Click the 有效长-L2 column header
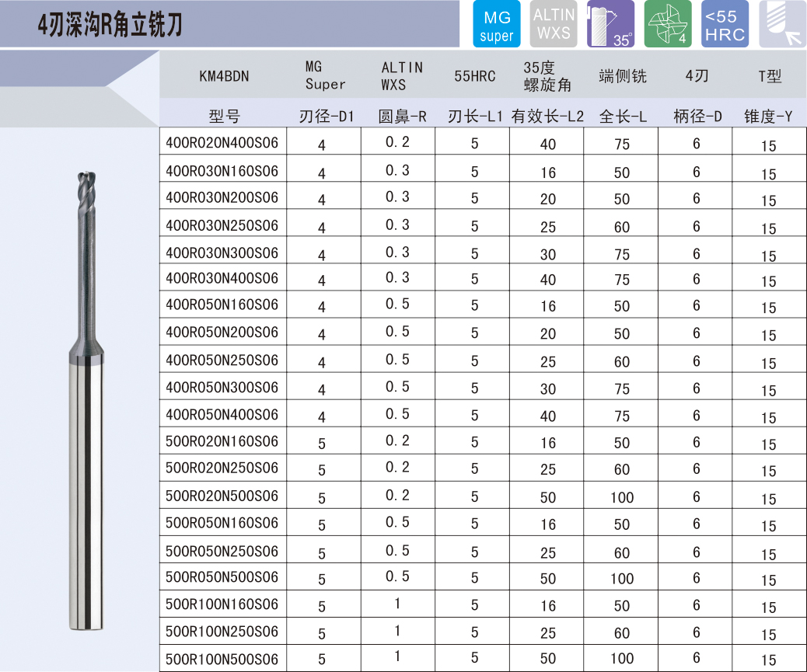Image resolution: width=807 pixels, height=672 pixels. [x=547, y=117]
